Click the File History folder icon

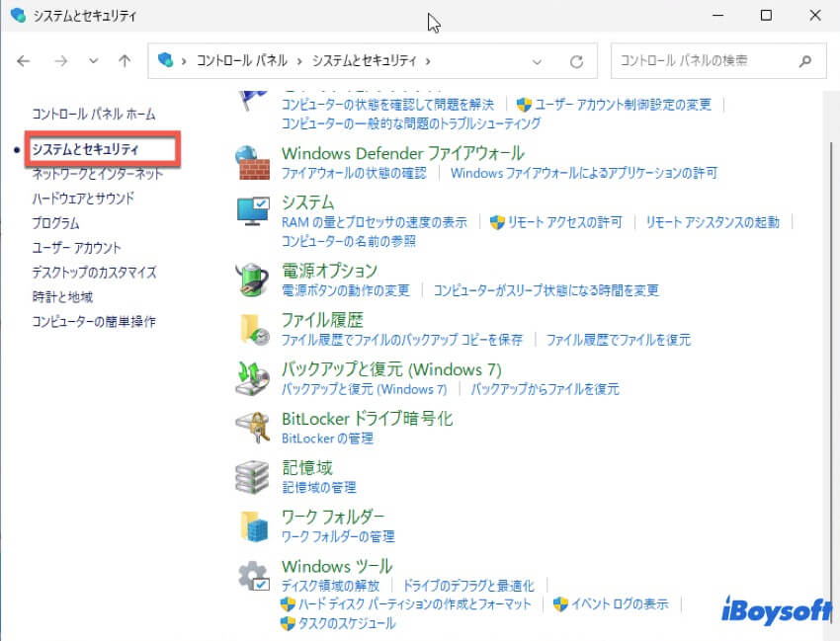point(251,329)
